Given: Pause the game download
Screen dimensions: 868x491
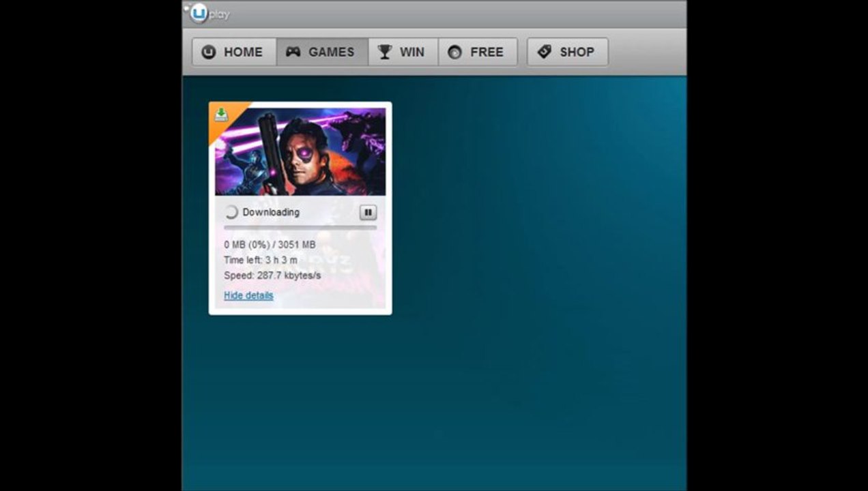Looking at the screenshot, I should pos(368,212).
